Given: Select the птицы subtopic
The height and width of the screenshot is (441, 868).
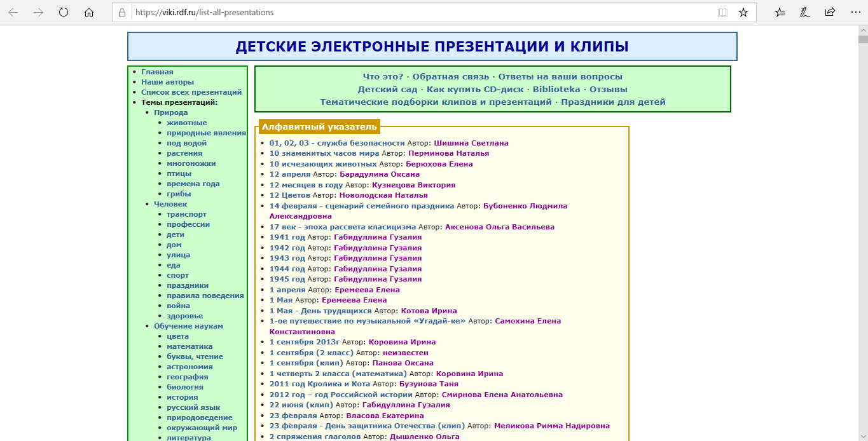Looking at the screenshot, I should [x=179, y=173].
